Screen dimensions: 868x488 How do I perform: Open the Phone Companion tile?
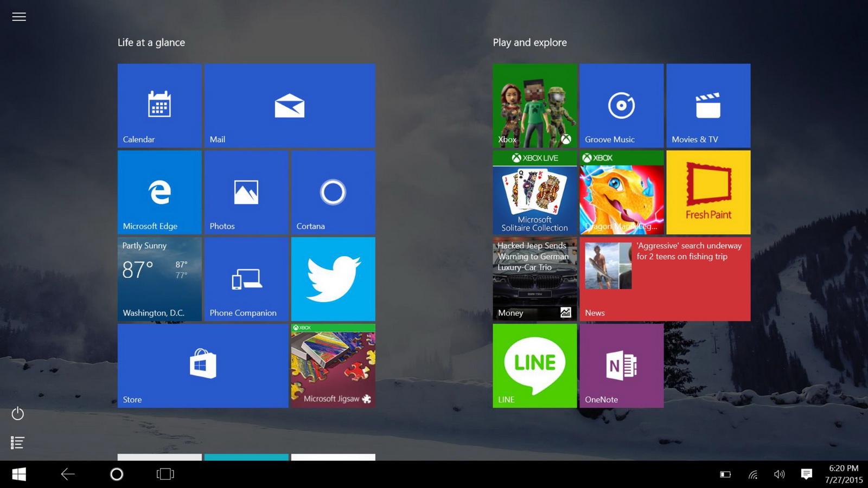(246, 279)
